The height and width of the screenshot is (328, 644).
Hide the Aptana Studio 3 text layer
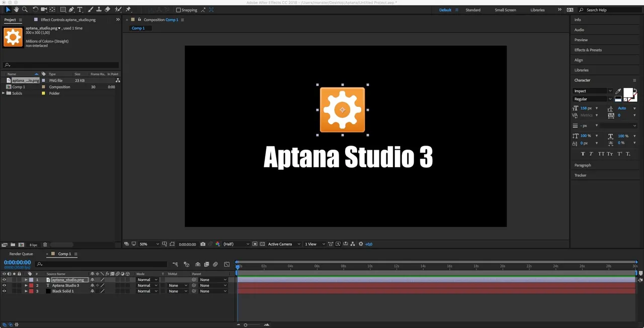[4, 285]
